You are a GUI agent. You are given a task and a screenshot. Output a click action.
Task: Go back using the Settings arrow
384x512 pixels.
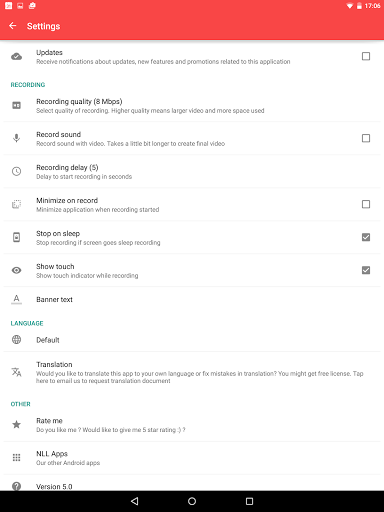tap(13, 26)
